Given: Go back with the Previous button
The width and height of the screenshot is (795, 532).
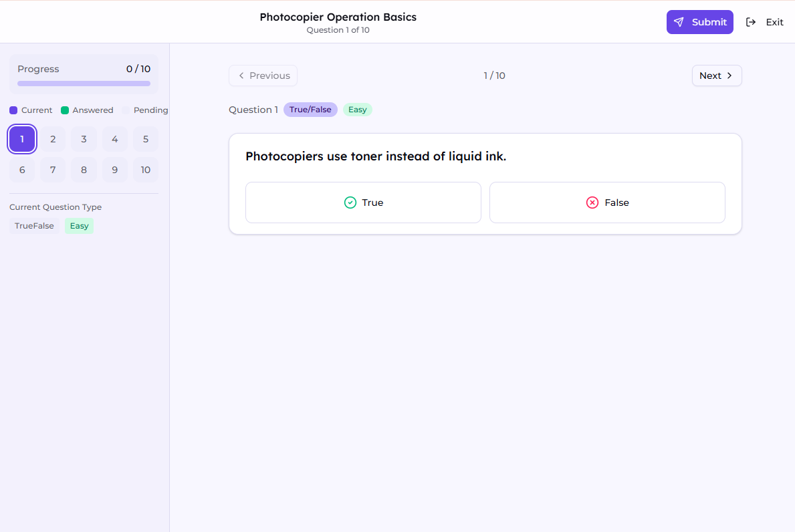Looking at the screenshot, I should point(263,76).
